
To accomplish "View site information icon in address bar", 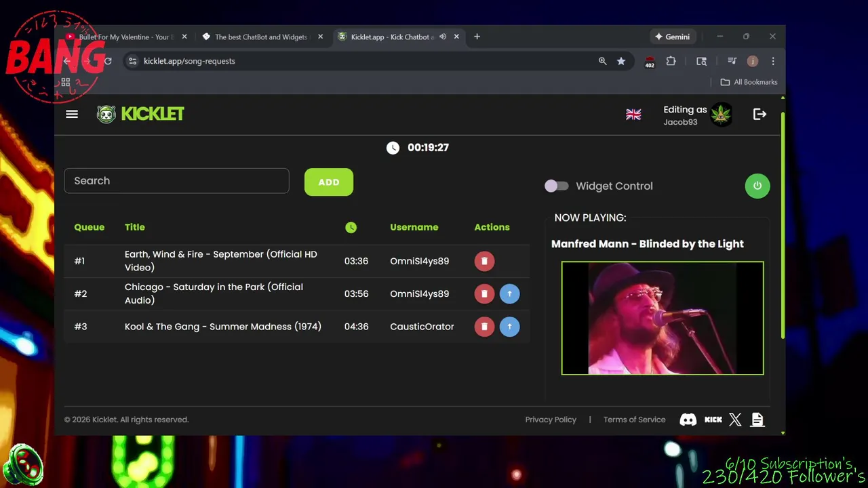I will (x=133, y=61).
